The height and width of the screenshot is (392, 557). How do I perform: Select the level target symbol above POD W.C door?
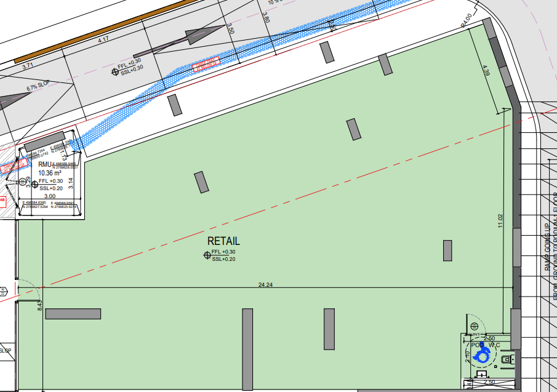click(x=474, y=326)
